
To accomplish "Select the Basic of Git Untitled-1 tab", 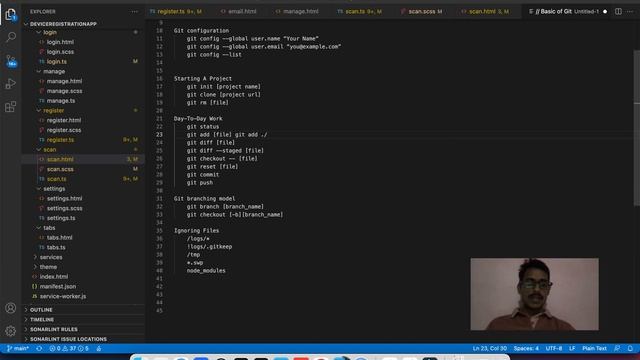I will [x=565, y=11].
